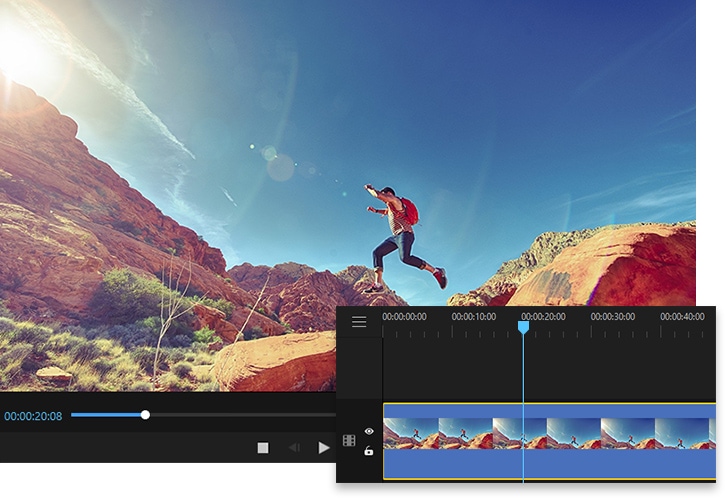
Task: Click the 00:00:00:00 mark on the ruler
Action: [404, 317]
